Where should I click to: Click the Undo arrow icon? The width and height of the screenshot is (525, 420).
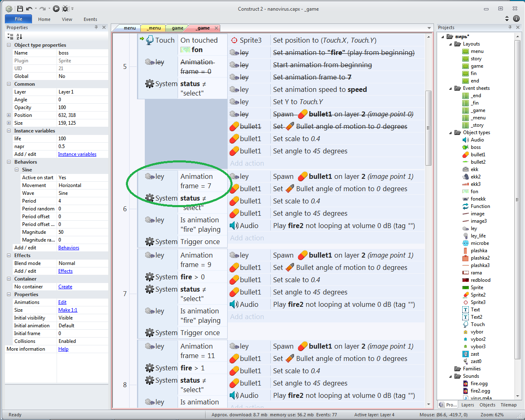point(29,9)
